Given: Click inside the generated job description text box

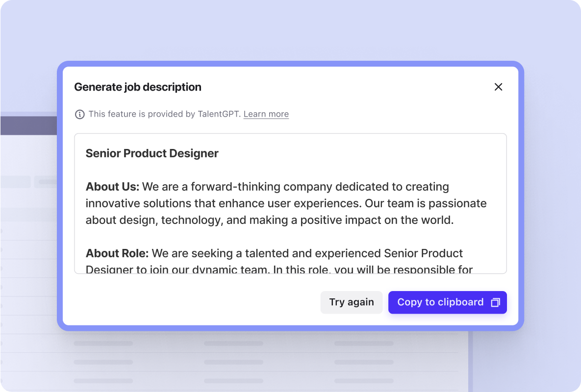Looking at the screenshot, I should [290, 203].
